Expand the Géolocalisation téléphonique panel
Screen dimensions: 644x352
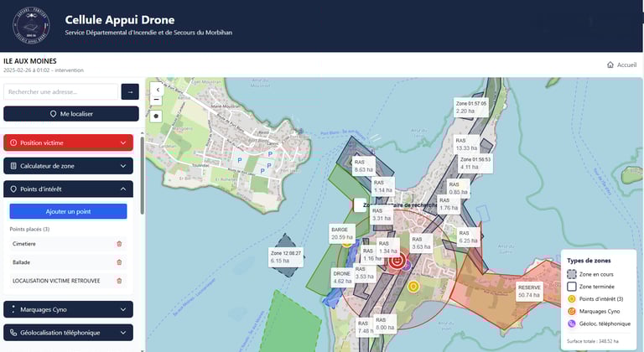(68, 333)
